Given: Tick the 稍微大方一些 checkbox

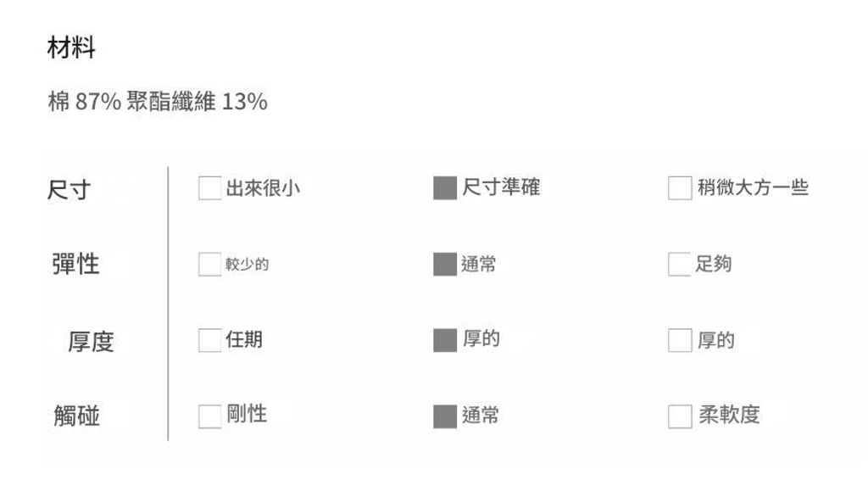Looking at the screenshot, I should (680, 188).
